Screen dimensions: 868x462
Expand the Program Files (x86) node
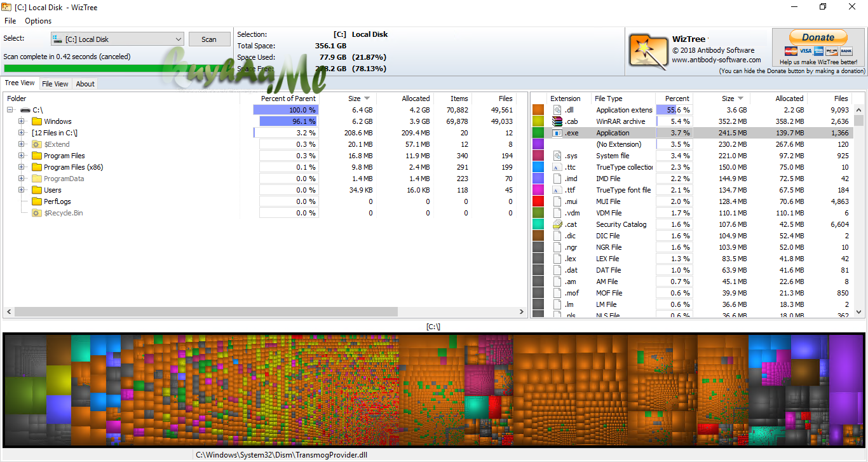(x=22, y=167)
